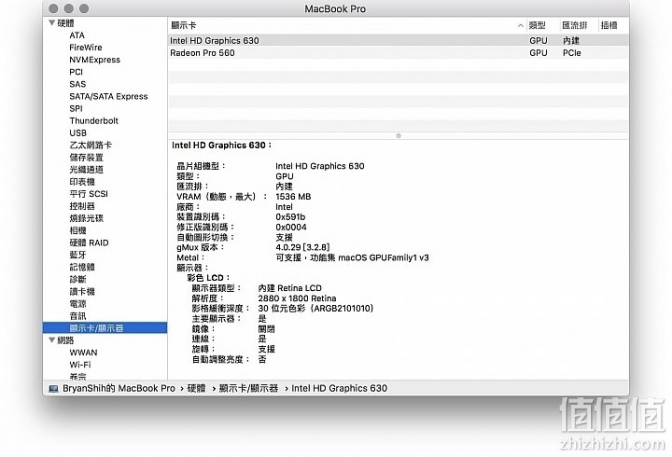The height and width of the screenshot is (457, 672).
Task: Open Thunderbolt hardware entry
Action: [94, 120]
